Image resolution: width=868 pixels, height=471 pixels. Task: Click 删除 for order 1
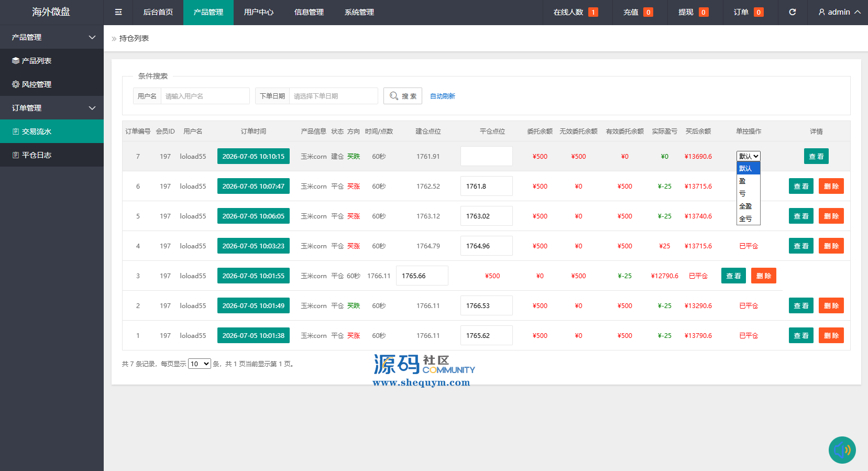[831, 335]
